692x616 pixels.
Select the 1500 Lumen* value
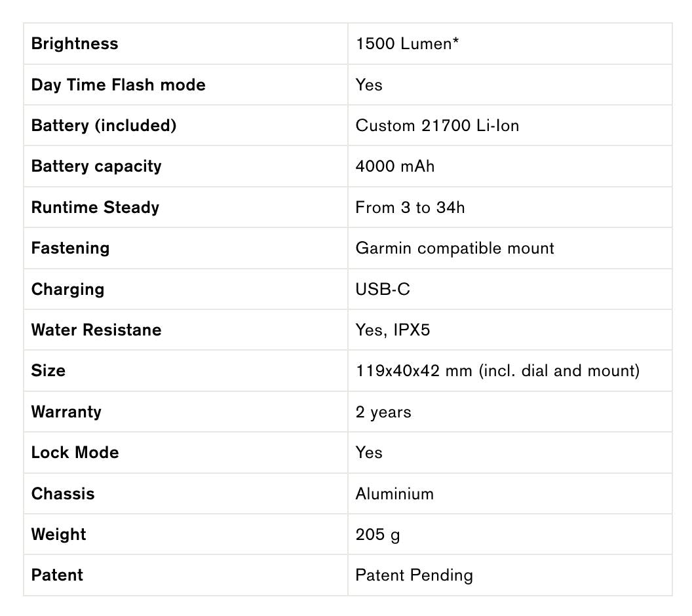[407, 44]
